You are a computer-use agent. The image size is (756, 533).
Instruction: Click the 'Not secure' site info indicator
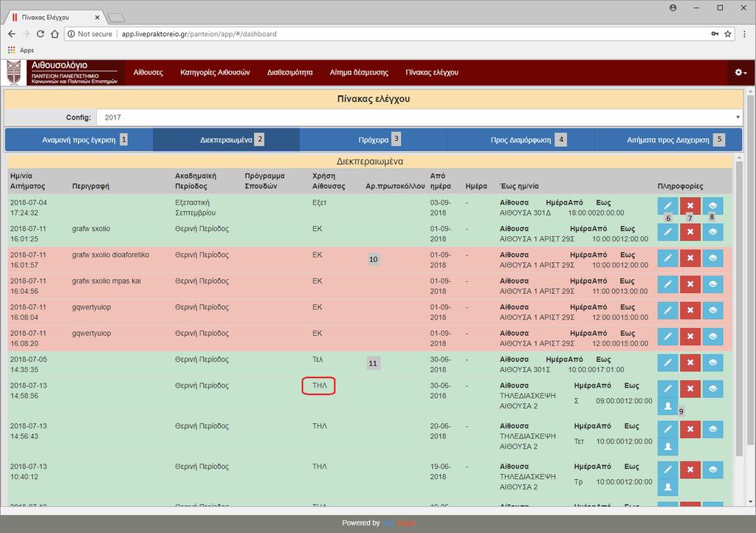click(89, 34)
